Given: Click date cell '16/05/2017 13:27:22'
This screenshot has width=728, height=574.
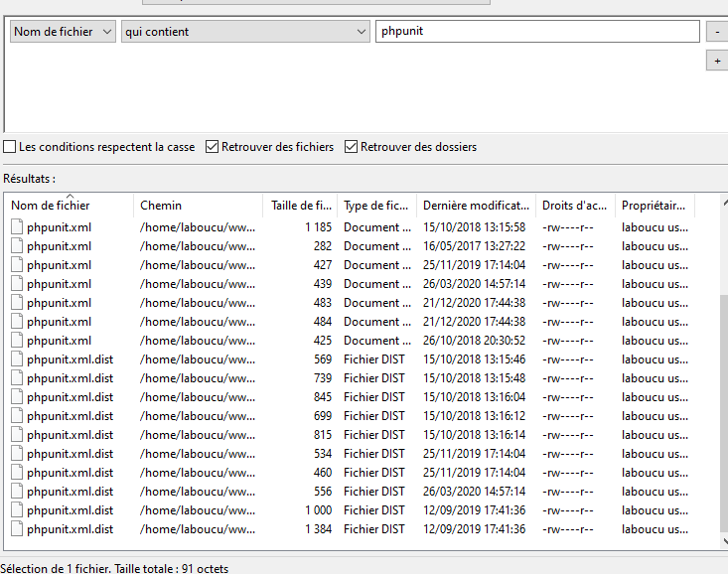Looking at the screenshot, I should (x=474, y=246).
